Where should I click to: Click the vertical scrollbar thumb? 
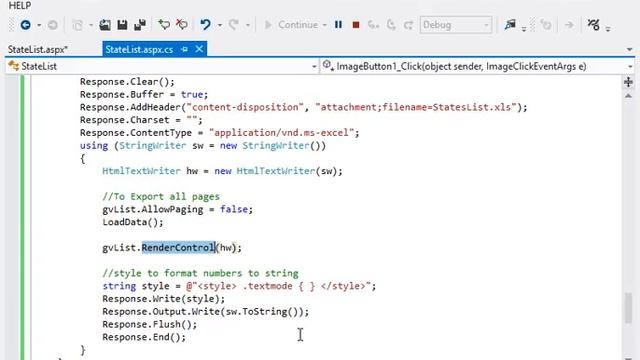628,308
